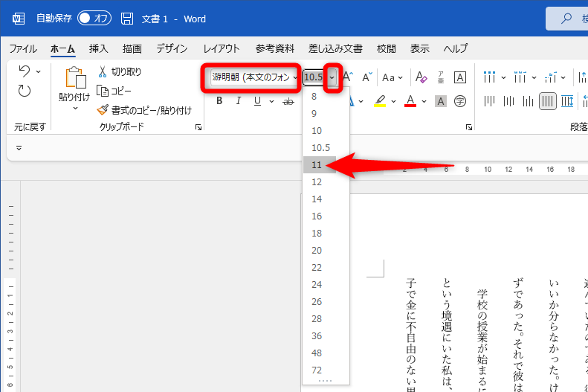Click the Word application logo icon
This screenshot has height=392, width=588.
(19, 19)
